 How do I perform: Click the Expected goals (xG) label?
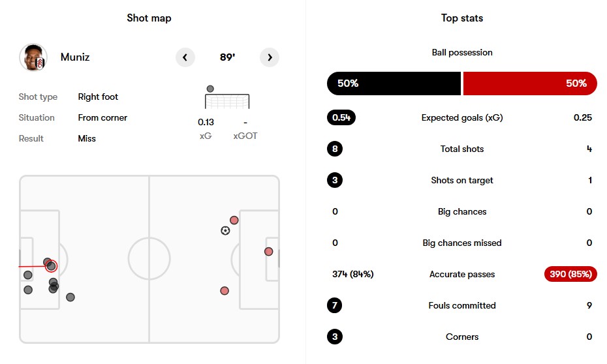coord(462,118)
